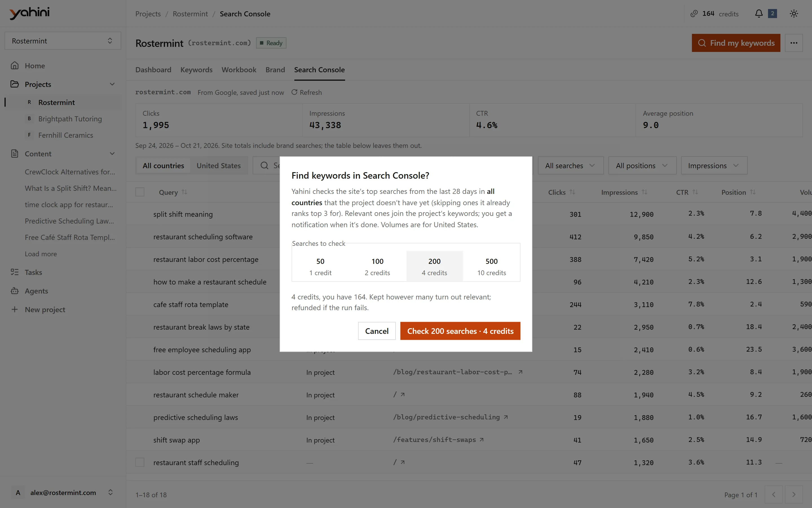Viewport: 812px width, 508px height.
Task: Open the Rostermint project selector dropdown
Action: pos(63,41)
